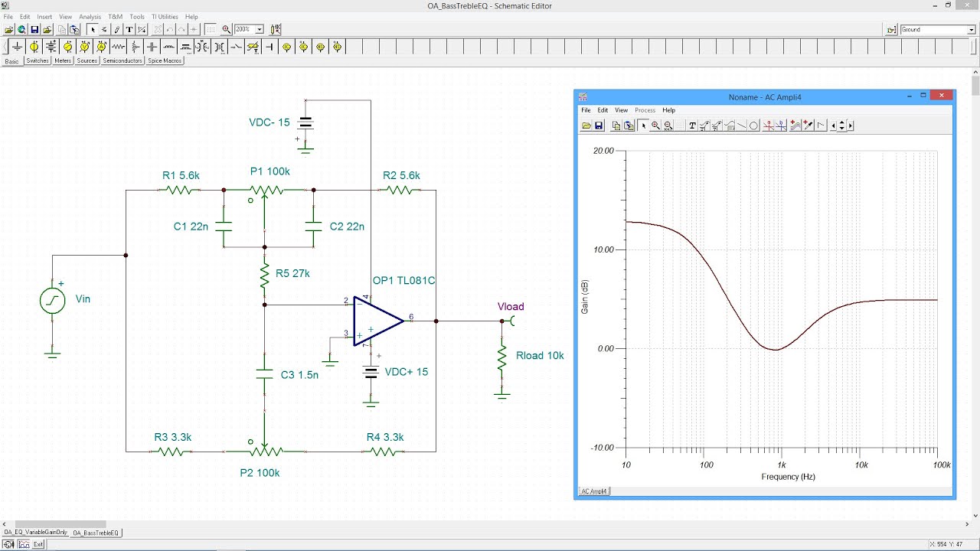Select the 'Vin' source label
The height and width of the screenshot is (551, 980).
tap(83, 299)
